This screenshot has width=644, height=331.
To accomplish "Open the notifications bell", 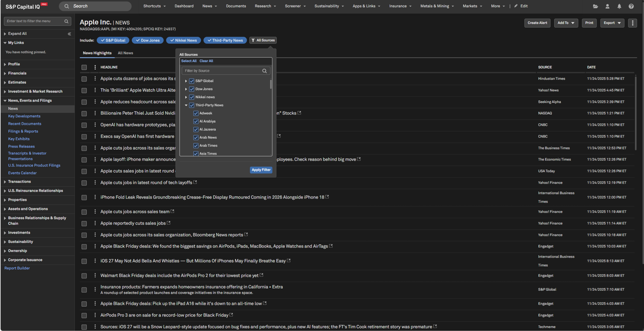I will pos(619,6).
